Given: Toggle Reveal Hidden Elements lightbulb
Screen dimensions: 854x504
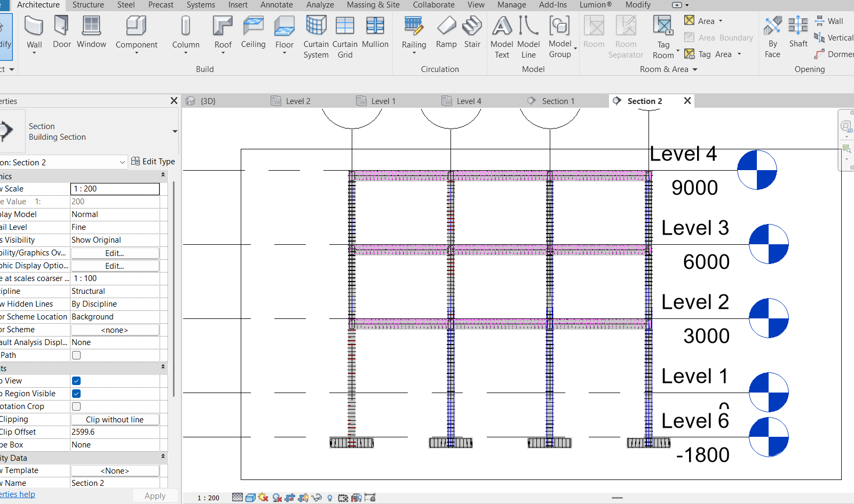Looking at the screenshot, I should (x=330, y=498).
